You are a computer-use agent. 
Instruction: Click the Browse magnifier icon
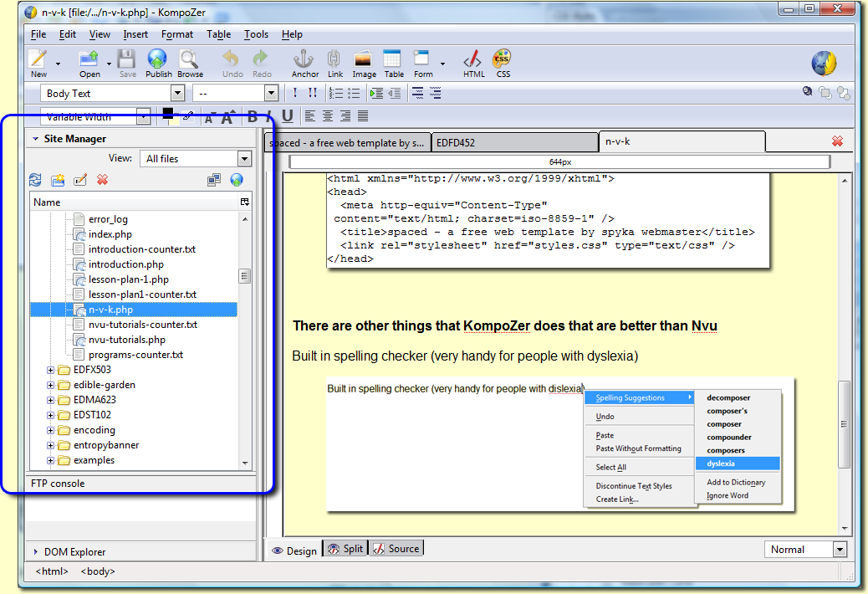click(190, 63)
